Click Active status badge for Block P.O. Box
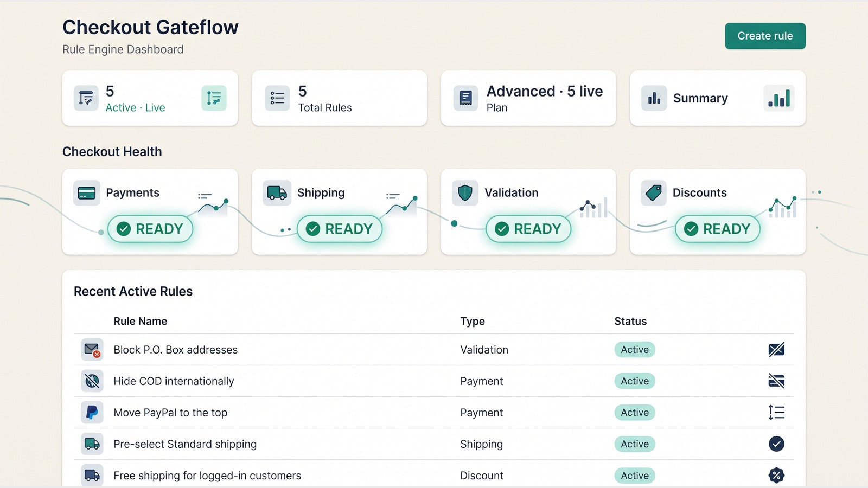 635,350
